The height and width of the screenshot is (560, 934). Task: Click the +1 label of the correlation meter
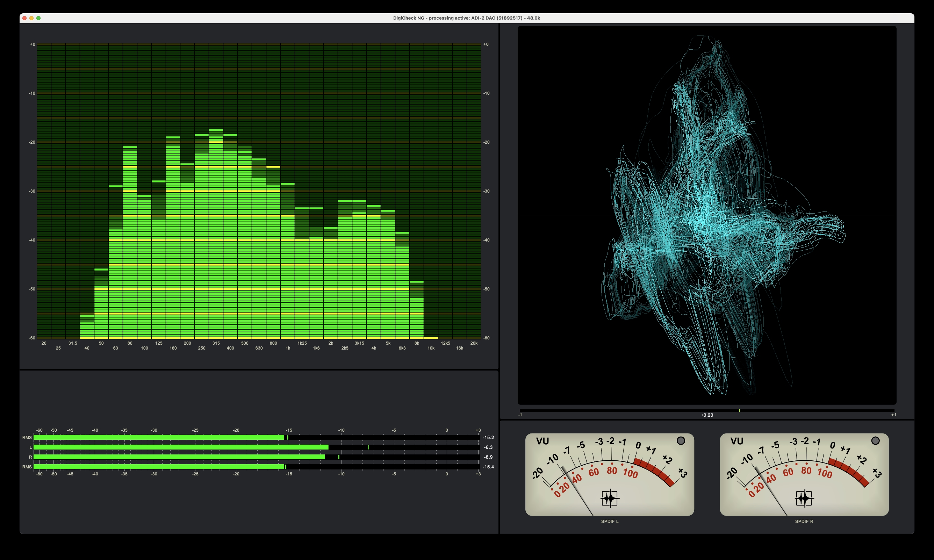click(894, 415)
